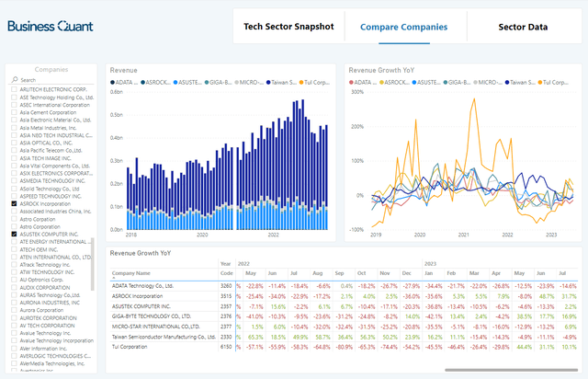Click ADATA legend marker in Revenue chart
The width and height of the screenshot is (588, 379).
[x=113, y=82]
